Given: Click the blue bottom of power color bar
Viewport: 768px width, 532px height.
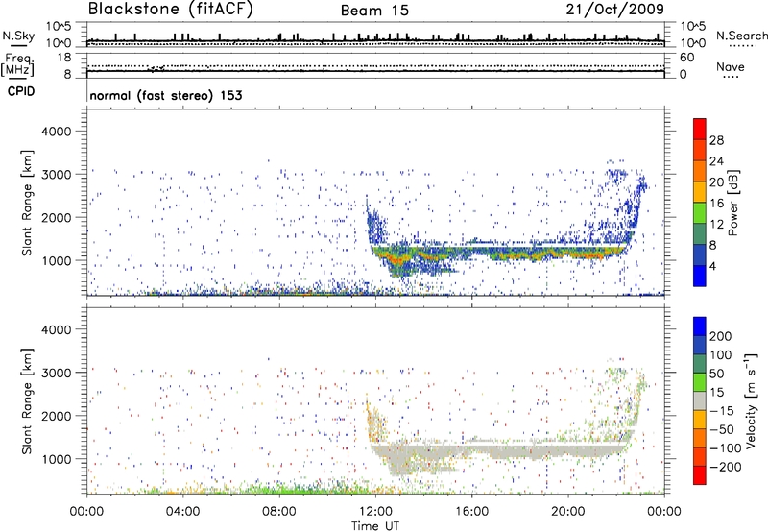Looking at the screenshot, I should pyautogui.click(x=700, y=276).
